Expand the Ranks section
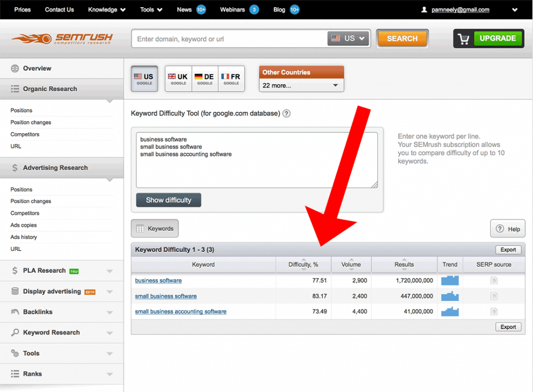The height and width of the screenshot is (392, 533). (109, 374)
